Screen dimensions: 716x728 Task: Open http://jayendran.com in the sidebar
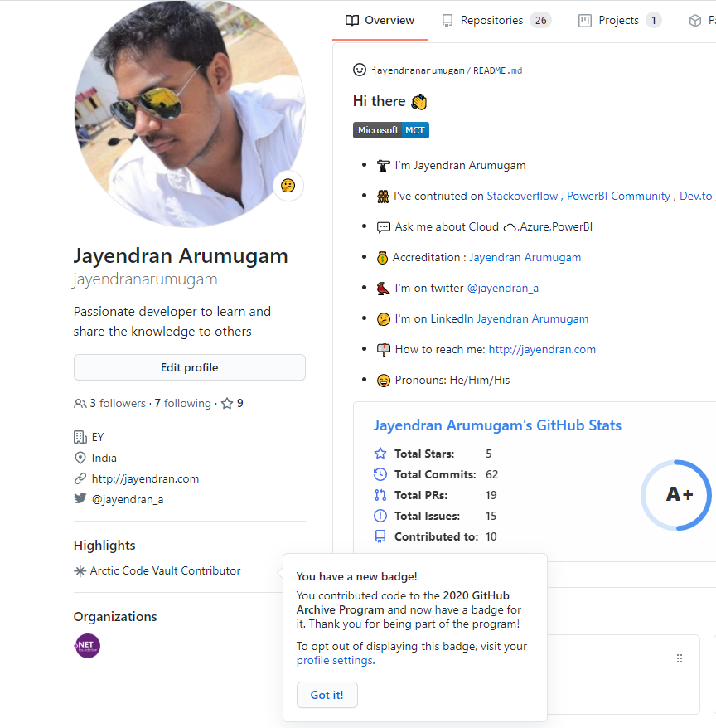click(x=145, y=478)
